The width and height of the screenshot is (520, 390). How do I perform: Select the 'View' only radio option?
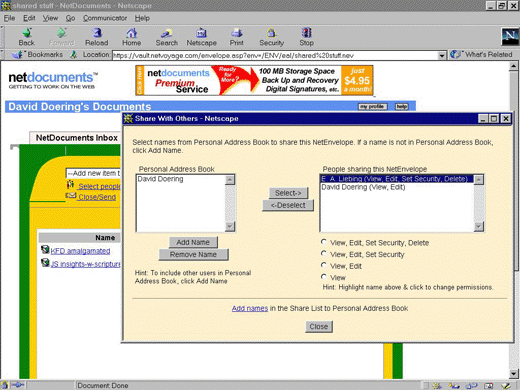(x=324, y=277)
